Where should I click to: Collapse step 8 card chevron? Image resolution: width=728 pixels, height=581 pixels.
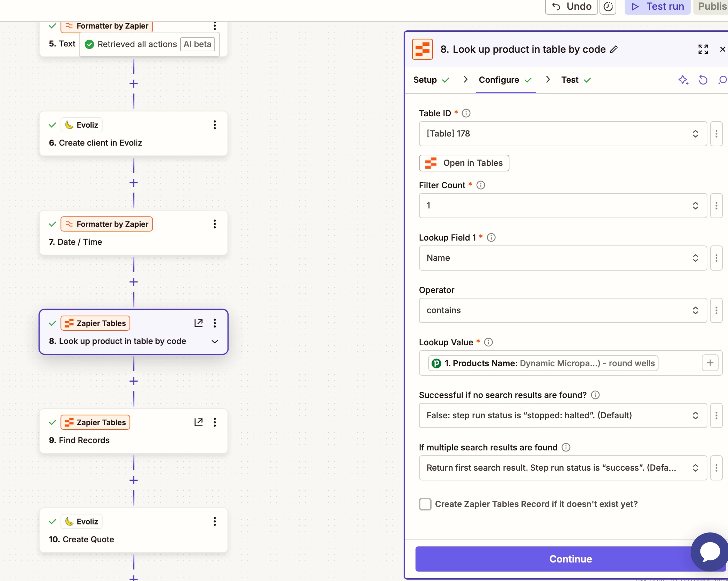pyautogui.click(x=215, y=341)
